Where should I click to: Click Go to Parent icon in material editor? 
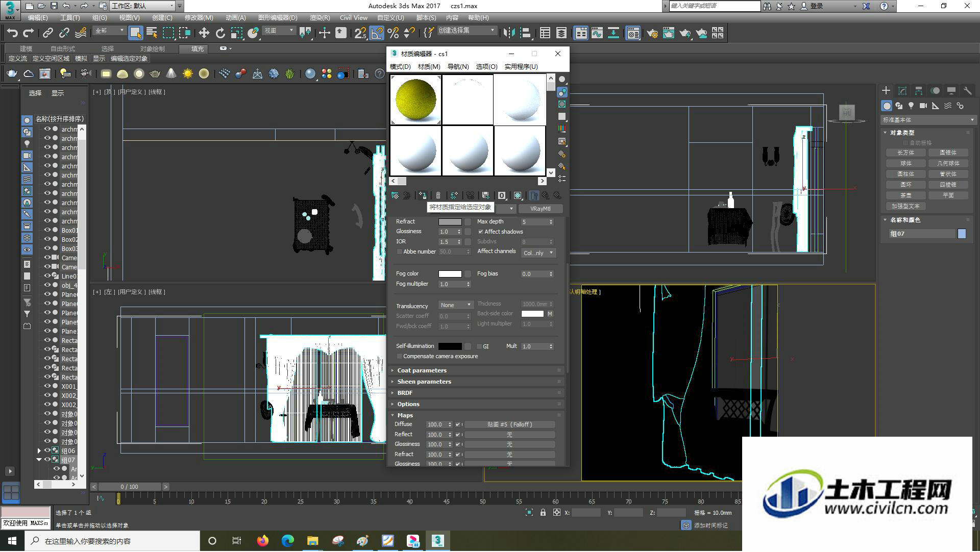[x=546, y=195]
